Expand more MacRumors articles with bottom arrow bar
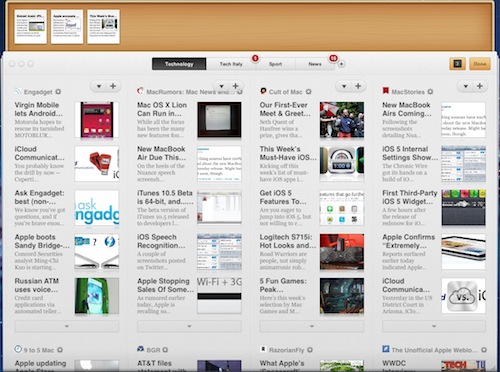 coord(189,326)
